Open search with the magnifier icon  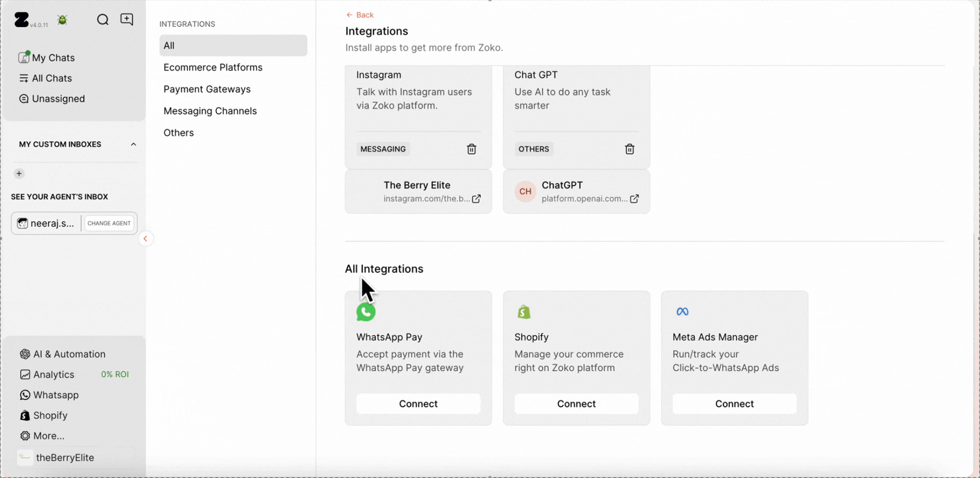(x=102, y=20)
